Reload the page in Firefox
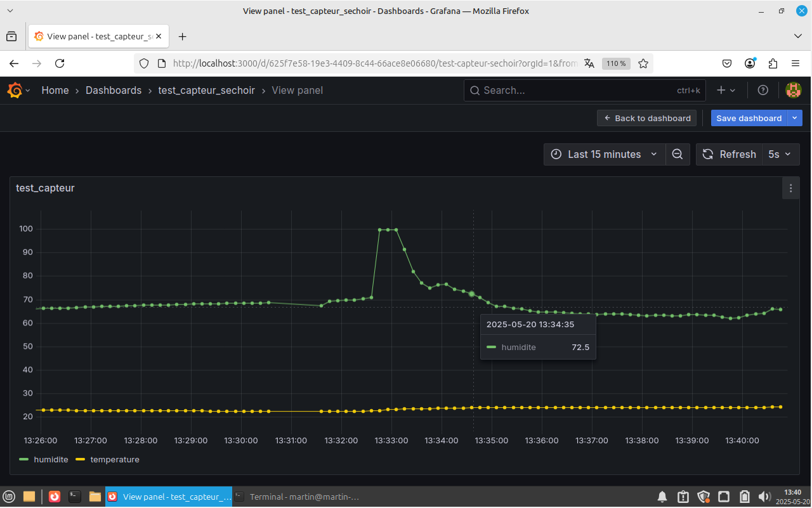 60,63
